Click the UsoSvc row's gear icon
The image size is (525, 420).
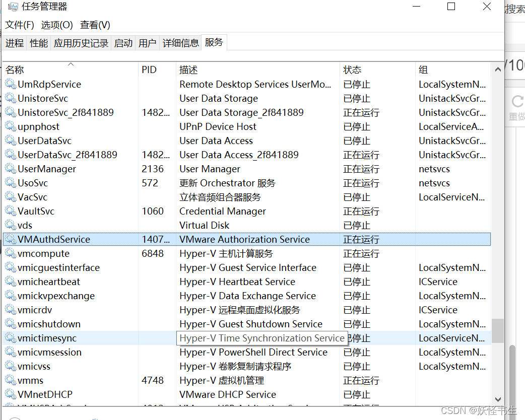click(x=11, y=183)
